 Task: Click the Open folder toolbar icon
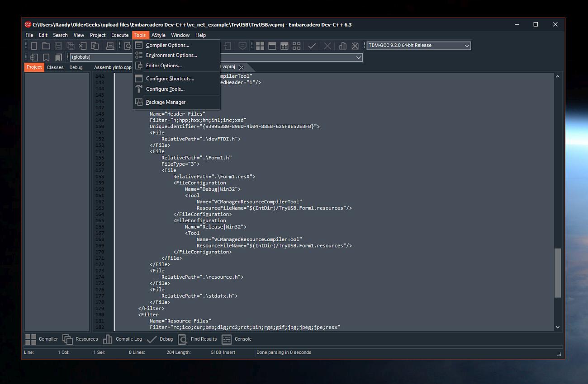point(46,46)
